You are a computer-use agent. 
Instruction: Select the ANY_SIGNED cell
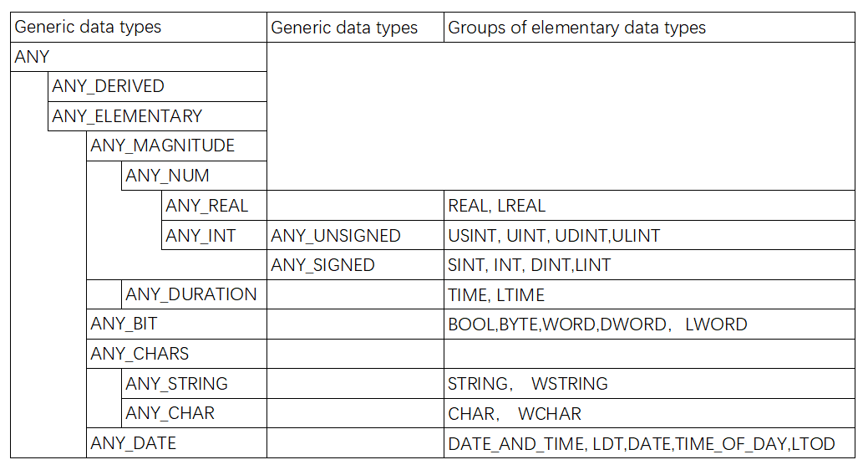coord(322,266)
